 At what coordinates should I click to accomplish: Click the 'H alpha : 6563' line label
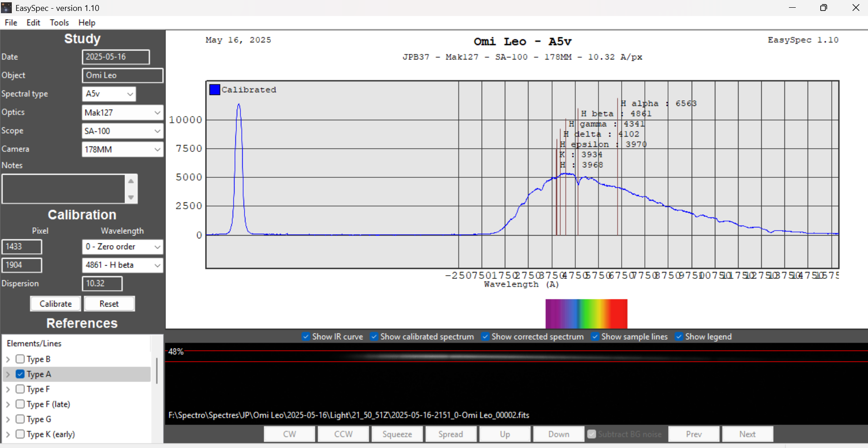click(658, 103)
